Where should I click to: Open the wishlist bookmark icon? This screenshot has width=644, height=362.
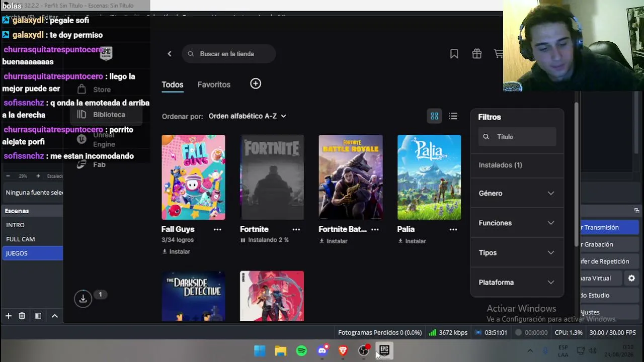454,54
